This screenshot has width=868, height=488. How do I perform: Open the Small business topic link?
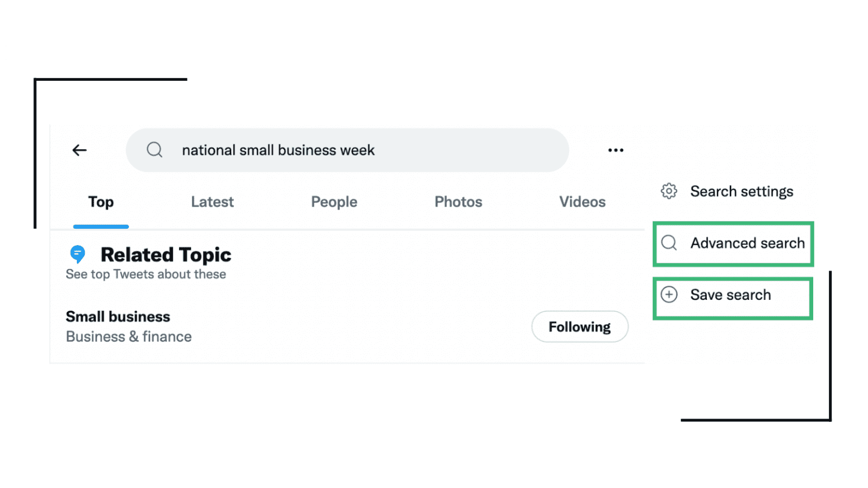click(118, 316)
